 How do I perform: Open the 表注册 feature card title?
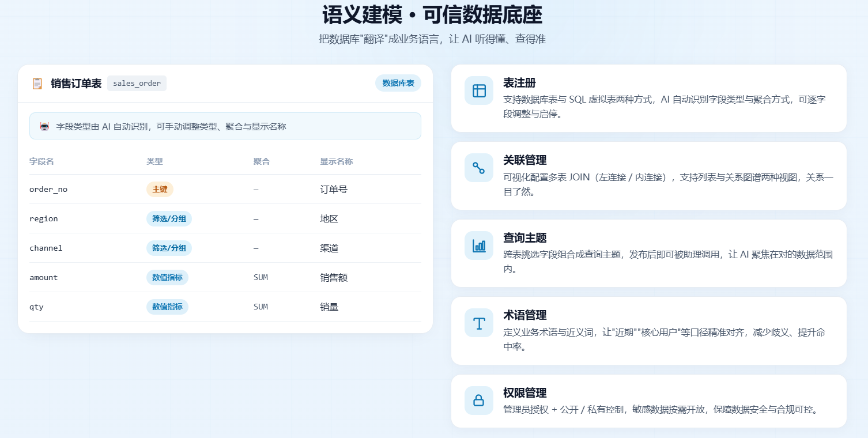point(520,83)
